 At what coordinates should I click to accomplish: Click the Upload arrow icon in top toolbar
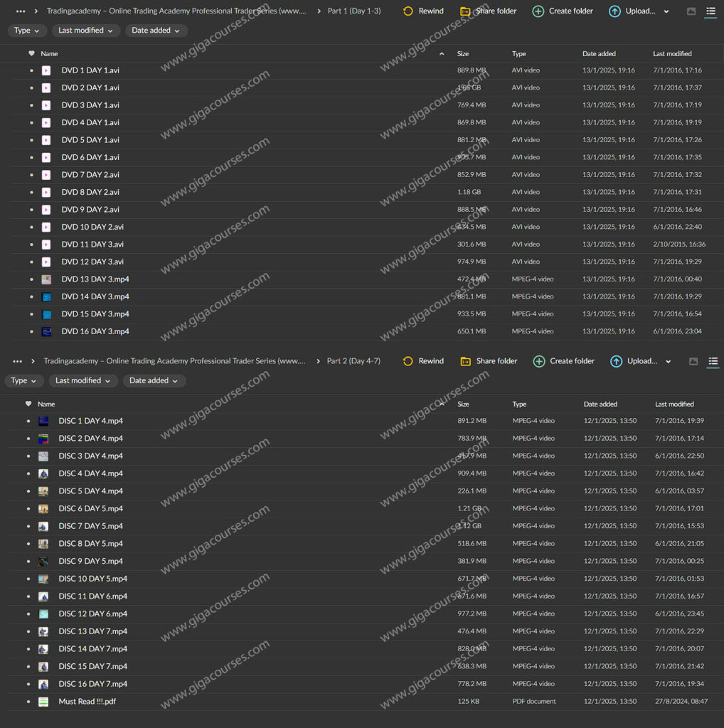(614, 11)
